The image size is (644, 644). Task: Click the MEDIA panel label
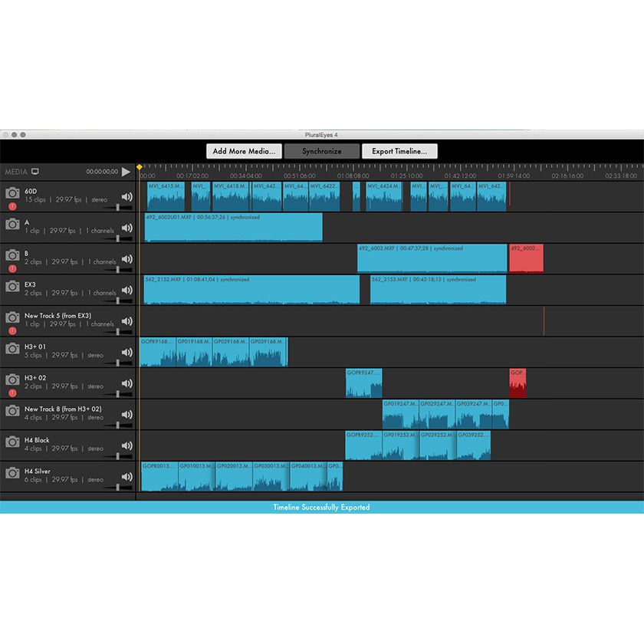click(16, 172)
